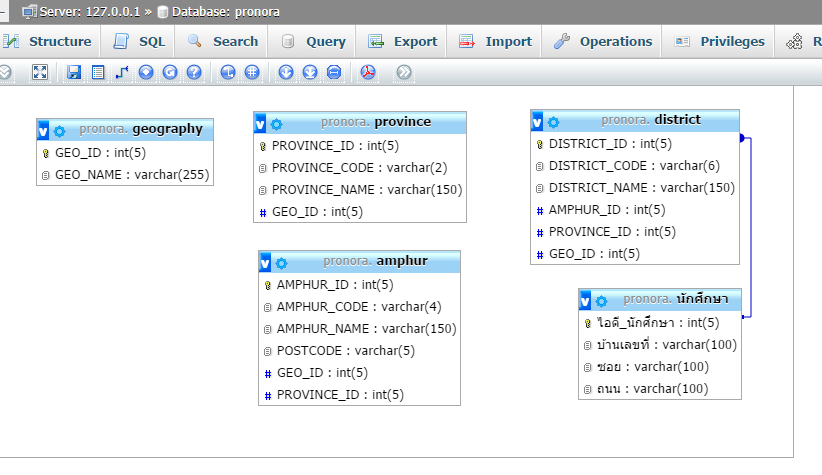Click the pronora.geography table header
Screen dimensions: 822x475
141,129
